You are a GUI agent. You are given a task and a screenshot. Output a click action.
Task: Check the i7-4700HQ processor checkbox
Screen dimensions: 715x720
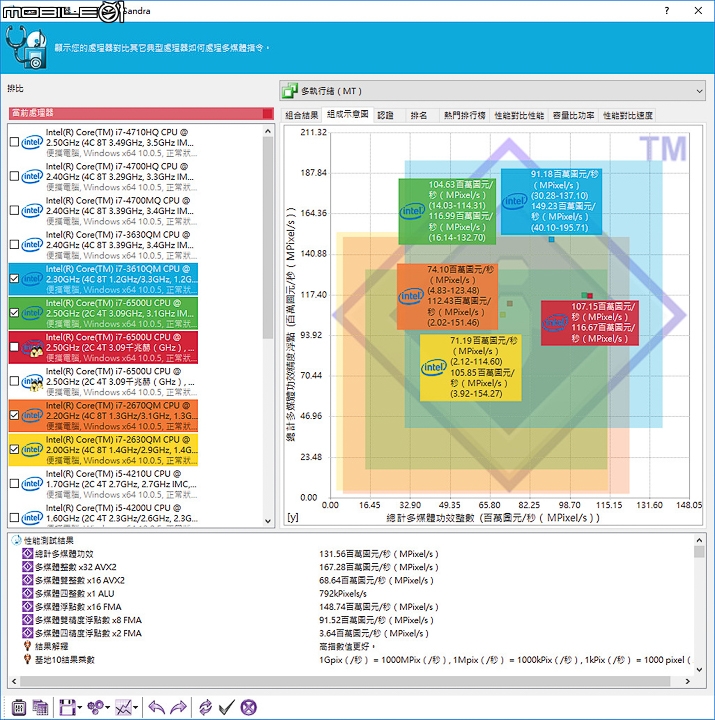coord(14,176)
